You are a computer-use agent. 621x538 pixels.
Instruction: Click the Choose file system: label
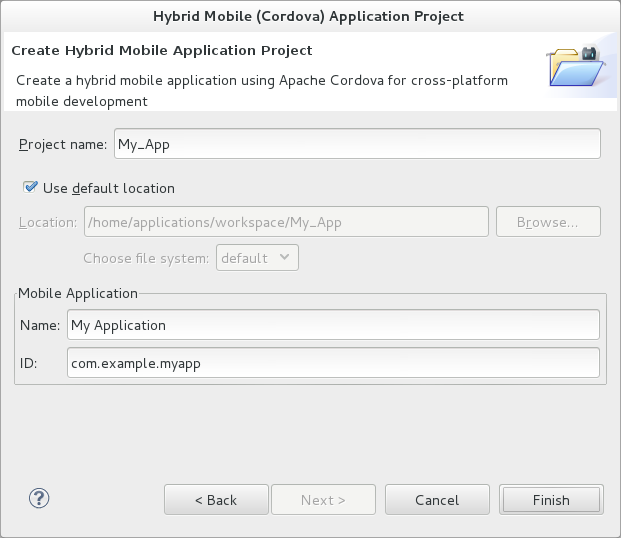click(146, 258)
